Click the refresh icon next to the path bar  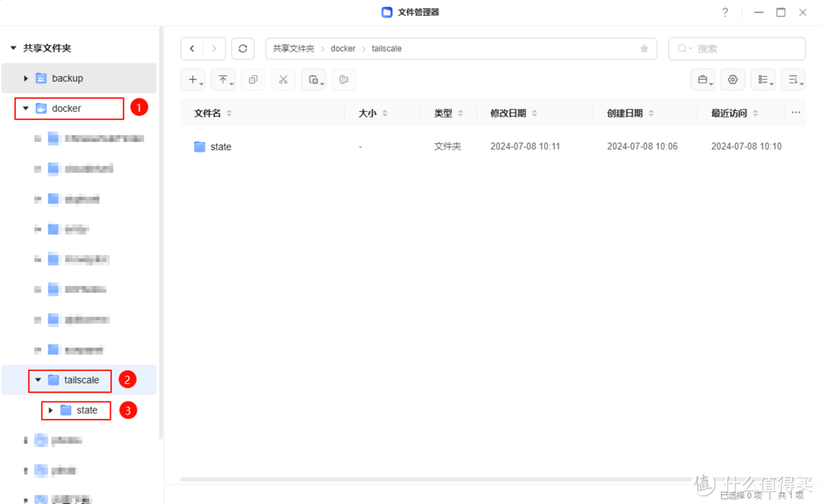point(242,48)
